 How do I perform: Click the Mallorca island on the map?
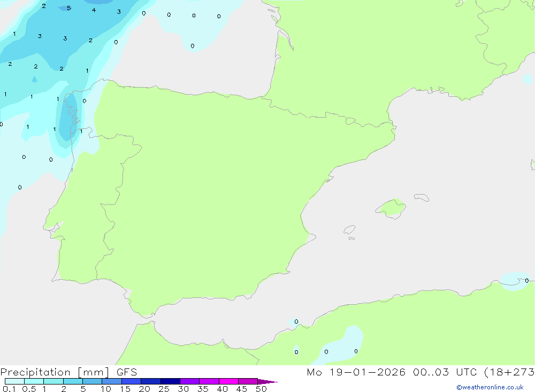coord(391,208)
